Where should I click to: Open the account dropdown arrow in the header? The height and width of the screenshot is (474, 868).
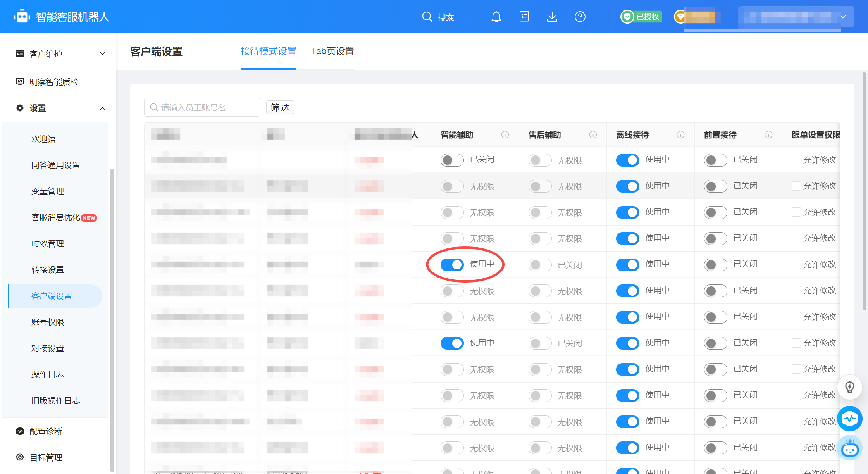(843, 17)
